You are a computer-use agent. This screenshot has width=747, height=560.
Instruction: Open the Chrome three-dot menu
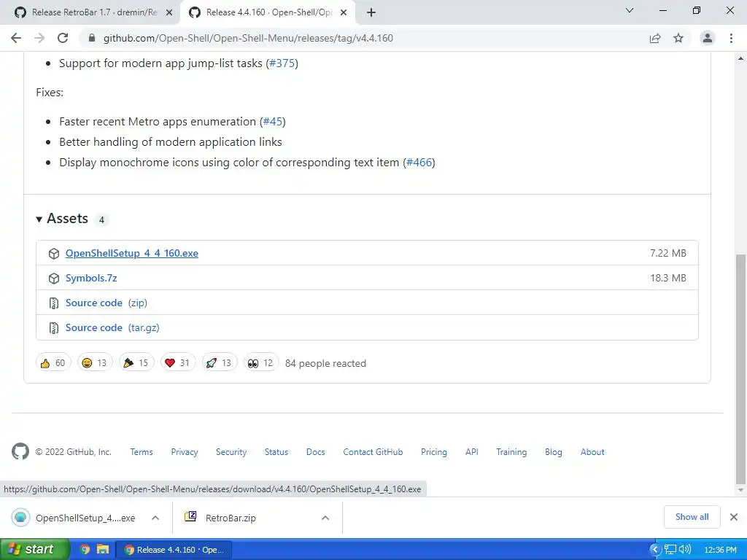(731, 38)
